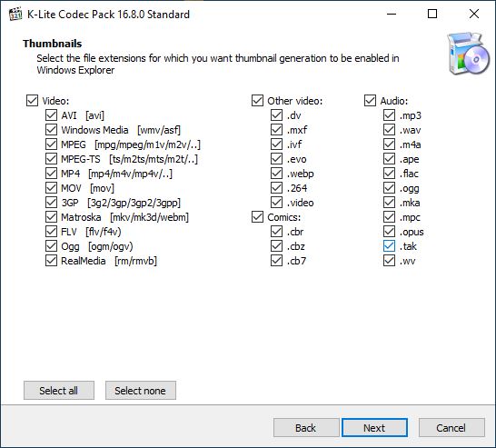Toggle the .ogg audio checkbox
The height and width of the screenshot is (448, 496).
[390, 188]
